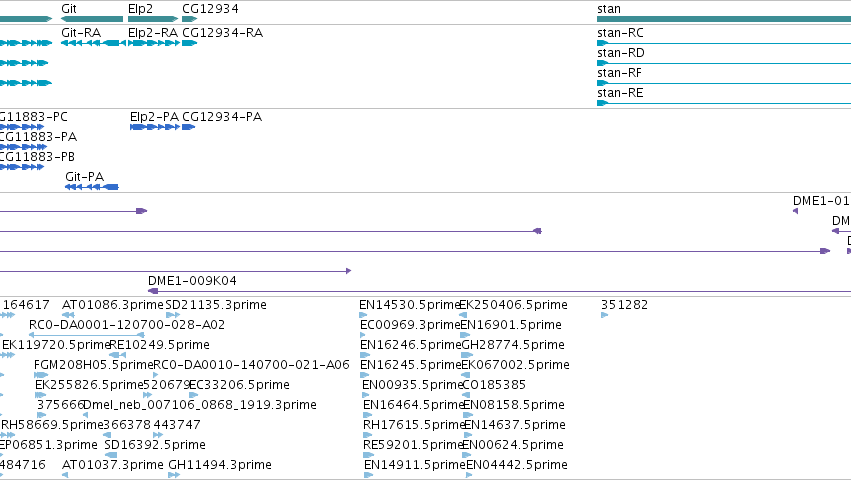Select the Git-PA protein label
This screenshot has height=480, width=851.
tap(84, 176)
